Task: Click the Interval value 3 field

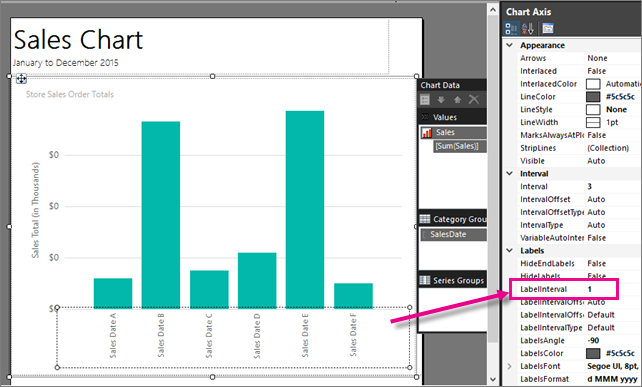Action: (x=613, y=186)
